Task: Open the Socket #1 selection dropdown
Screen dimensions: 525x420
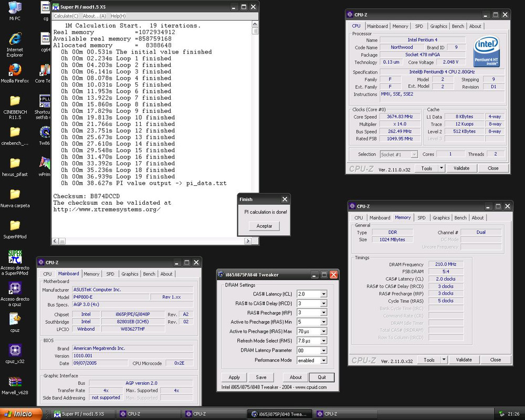Action: [399, 154]
